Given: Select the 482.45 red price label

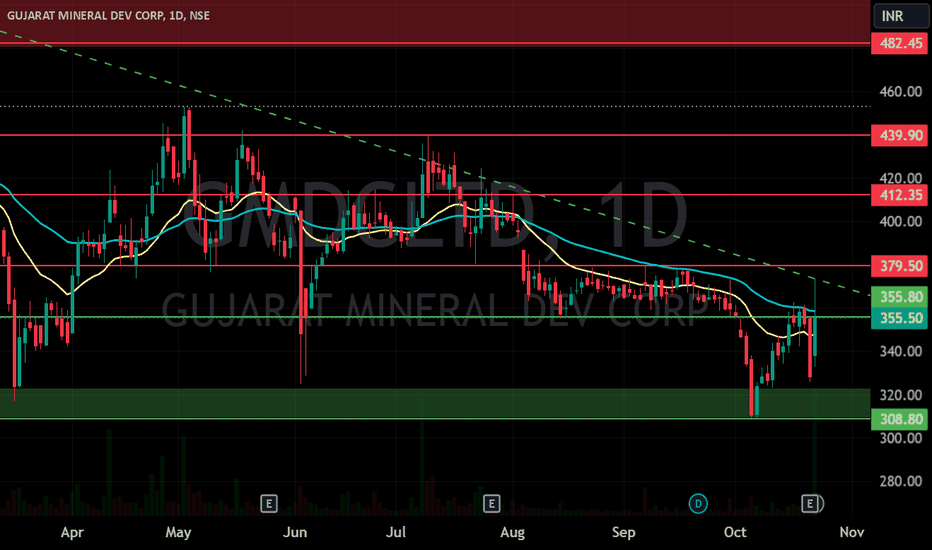Looking at the screenshot, I should click(x=900, y=43).
